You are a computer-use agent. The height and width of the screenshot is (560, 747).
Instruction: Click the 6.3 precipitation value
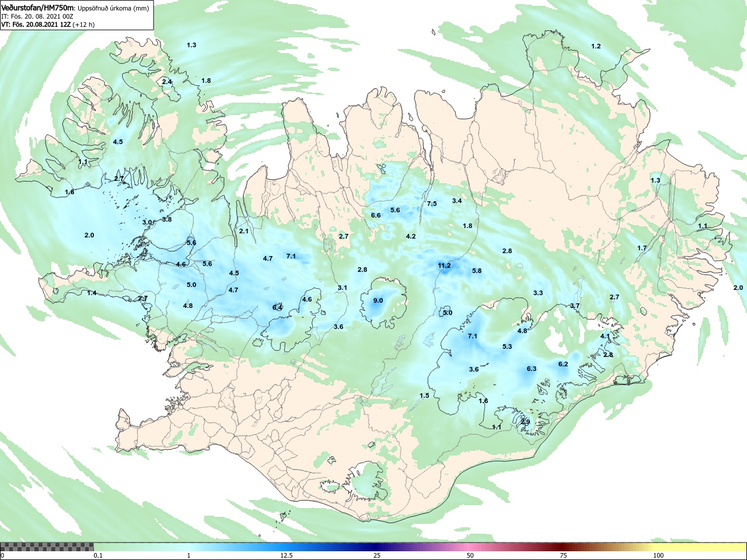pyautogui.click(x=532, y=369)
